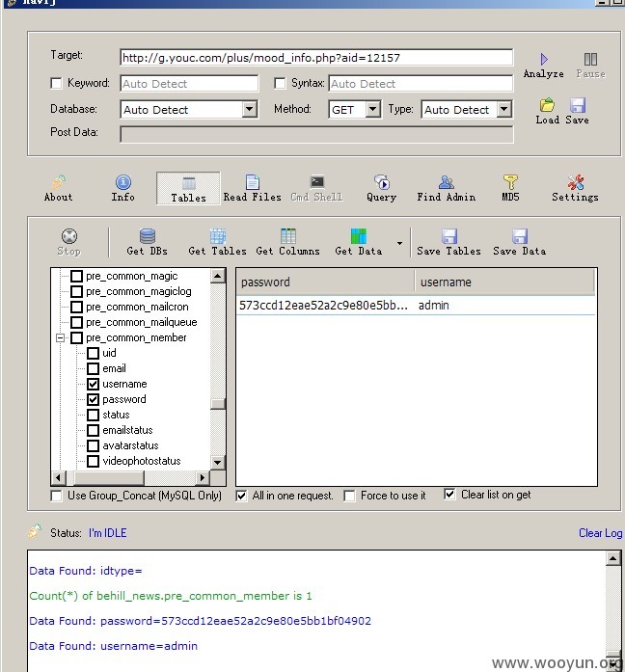Open the MD5 tool
Viewport: 625px width, 672px height.
point(510,189)
